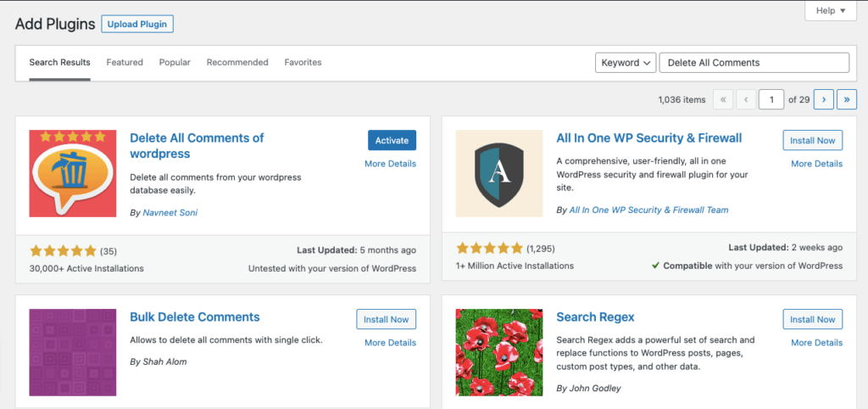Click '1+ Million Active Installations' text
Screen dimensions: 868x409
point(515,266)
